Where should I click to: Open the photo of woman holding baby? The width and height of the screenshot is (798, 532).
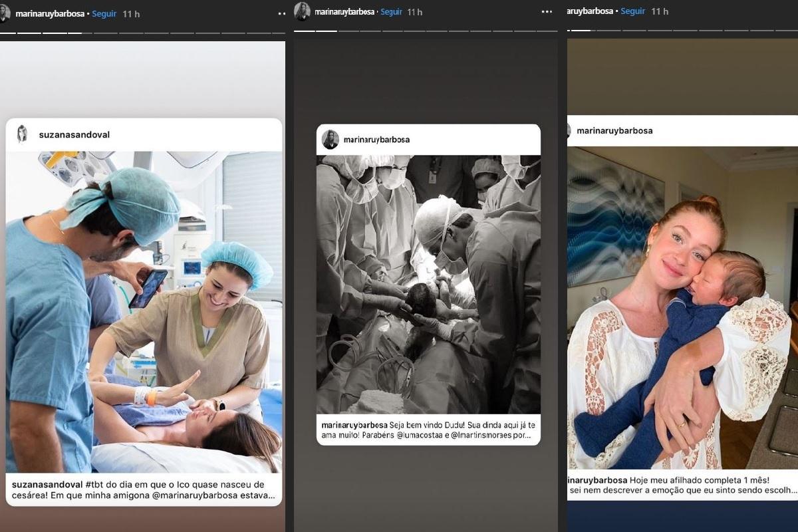pyautogui.click(x=682, y=307)
